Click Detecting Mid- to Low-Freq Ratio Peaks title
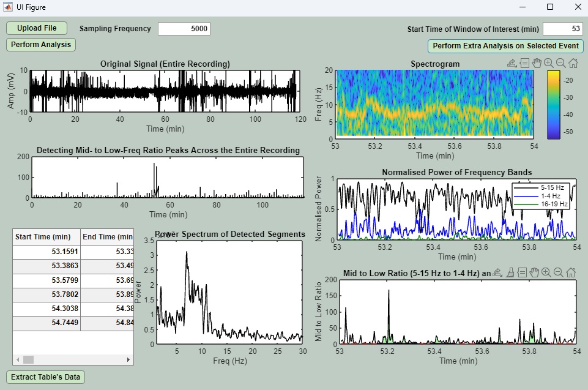The width and height of the screenshot is (588, 390). point(168,151)
